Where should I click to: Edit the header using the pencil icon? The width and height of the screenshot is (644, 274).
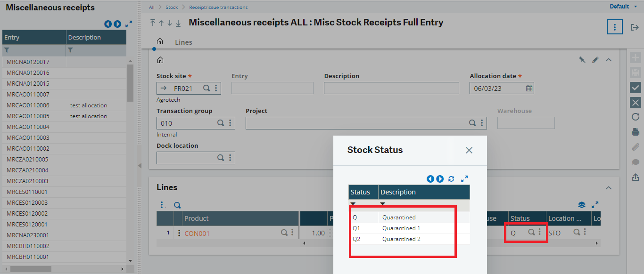595,60
